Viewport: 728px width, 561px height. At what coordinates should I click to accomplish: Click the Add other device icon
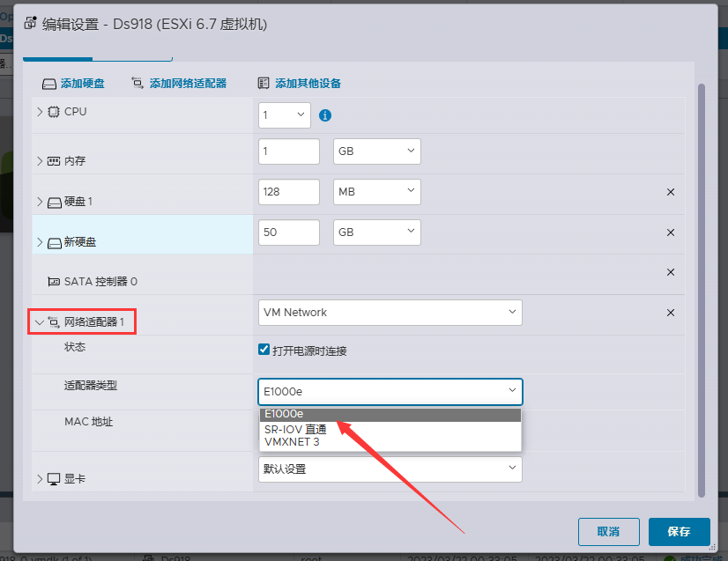264,83
